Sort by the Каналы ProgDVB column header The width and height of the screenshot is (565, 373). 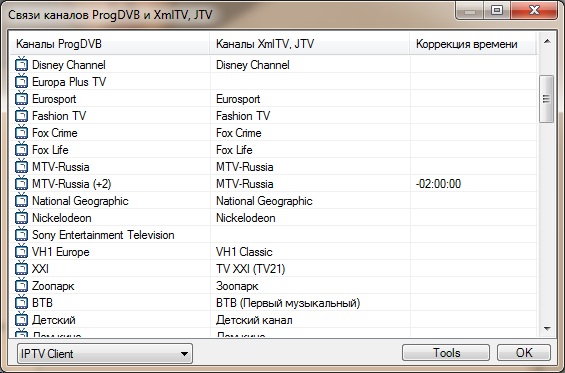tap(110, 44)
